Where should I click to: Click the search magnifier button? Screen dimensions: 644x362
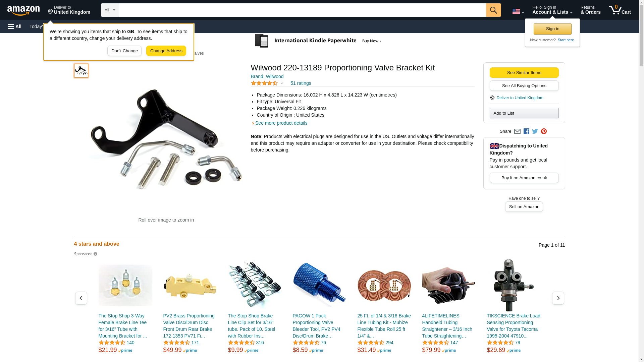(x=493, y=10)
